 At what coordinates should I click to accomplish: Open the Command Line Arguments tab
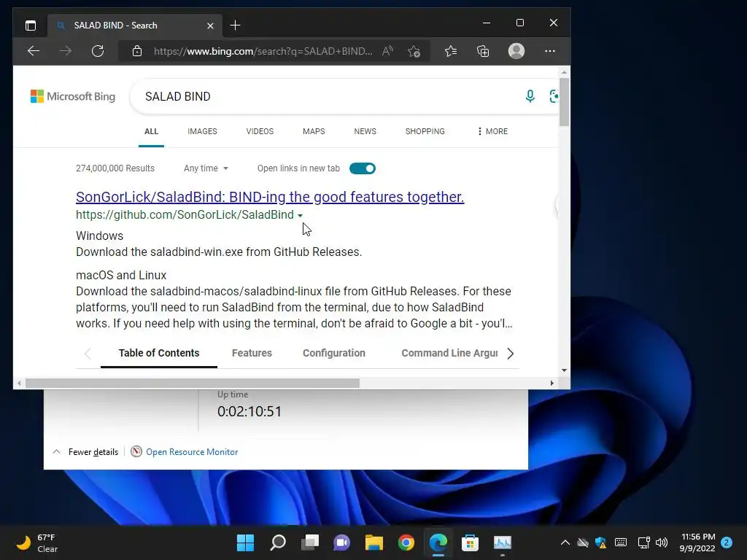pos(449,353)
